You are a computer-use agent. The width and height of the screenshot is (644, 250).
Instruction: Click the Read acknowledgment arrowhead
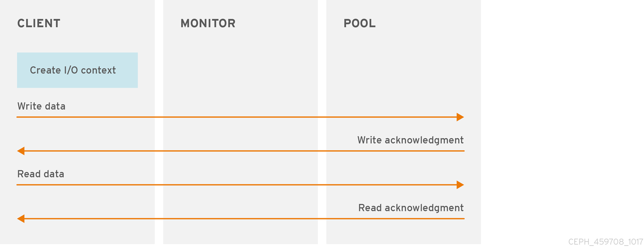pos(21,219)
